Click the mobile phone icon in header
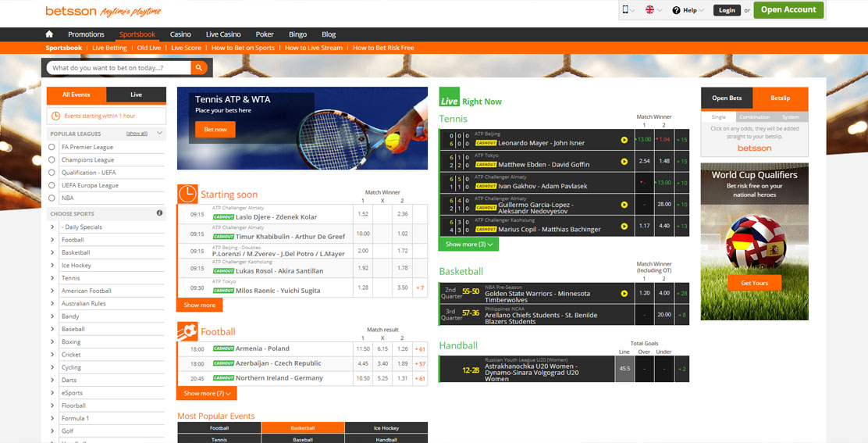 tap(625, 10)
